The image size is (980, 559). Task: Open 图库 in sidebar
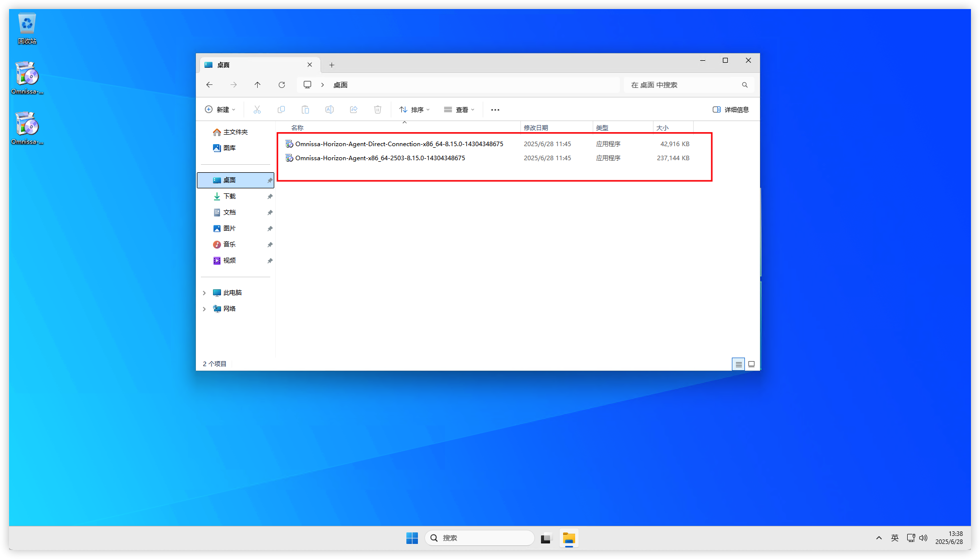point(236,148)
